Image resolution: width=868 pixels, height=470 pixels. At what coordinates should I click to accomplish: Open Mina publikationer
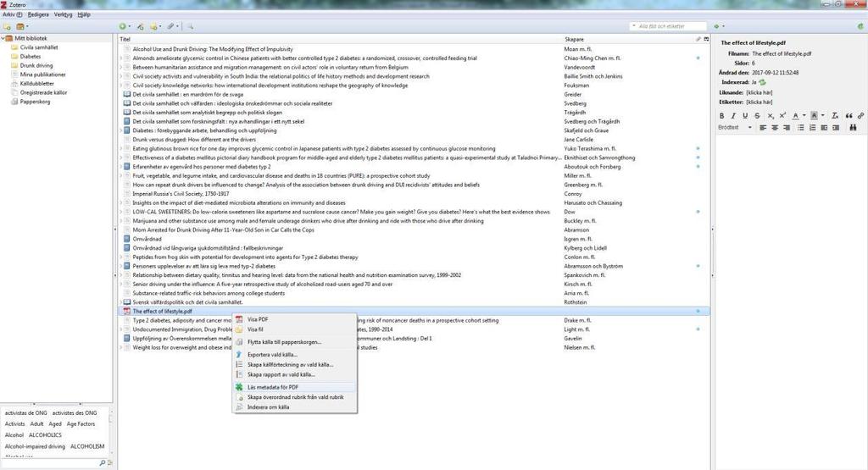[x=42, y=75]
